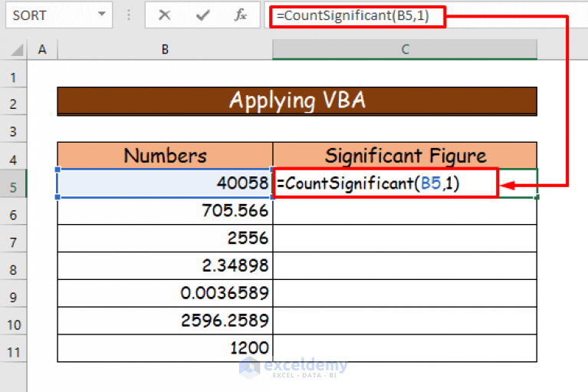This screenshot has width=588, height=392.
Task: Click cell C5 with the CountSignificant formula
Action: pyautogui.click(x=405, y=183)
